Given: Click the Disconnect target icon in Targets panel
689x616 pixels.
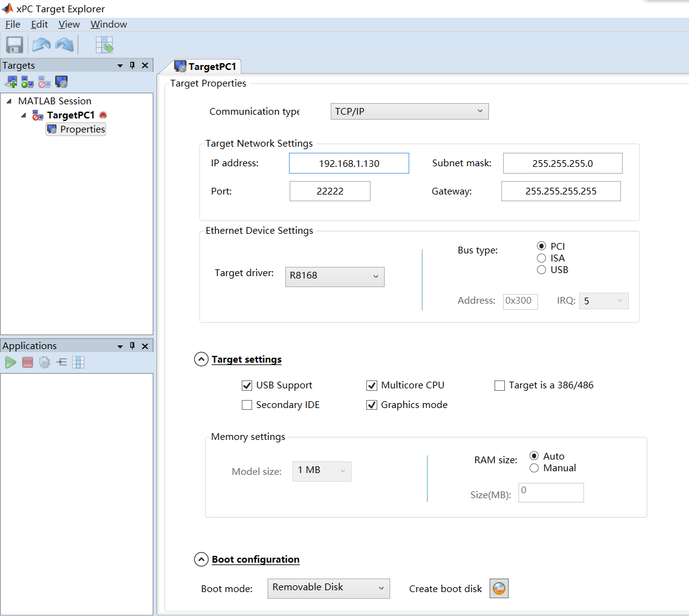Looking at the screenshot, I should [44, 82].
